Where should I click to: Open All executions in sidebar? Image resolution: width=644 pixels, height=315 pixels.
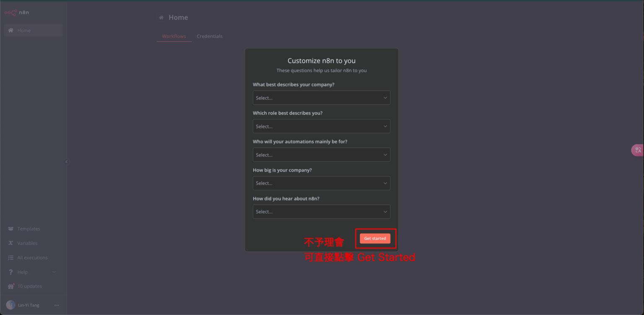click(32, 258)
